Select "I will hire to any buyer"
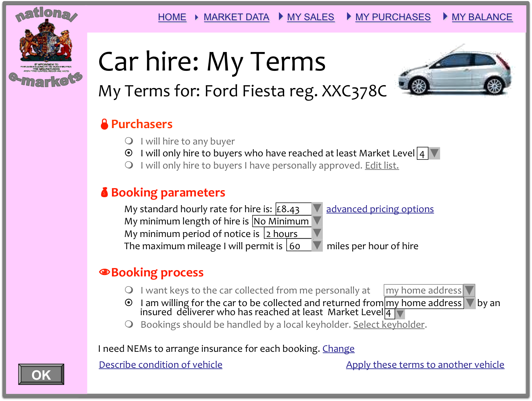This screenshot has width=532, height=401. [x=129, y=141]
